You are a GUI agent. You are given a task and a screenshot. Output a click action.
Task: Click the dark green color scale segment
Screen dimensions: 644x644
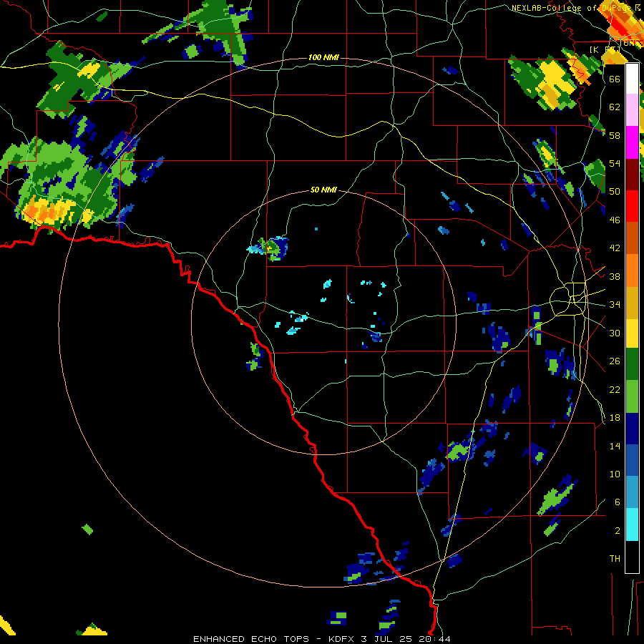coord(632,364)
